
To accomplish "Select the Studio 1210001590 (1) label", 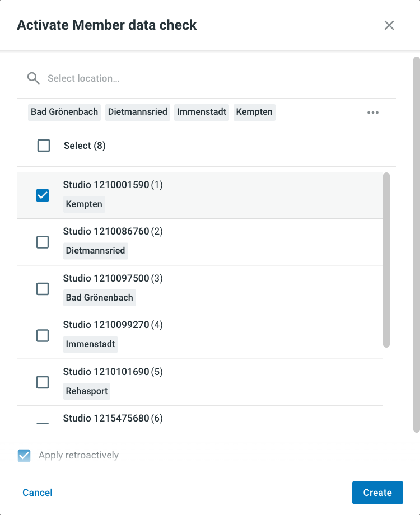I will coord(113,185).
